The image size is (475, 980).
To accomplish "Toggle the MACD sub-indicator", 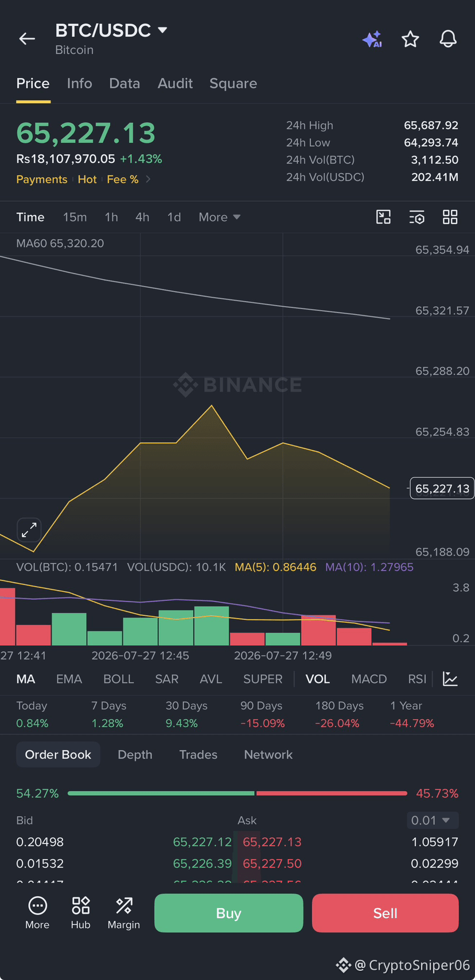I will [369, 679].
